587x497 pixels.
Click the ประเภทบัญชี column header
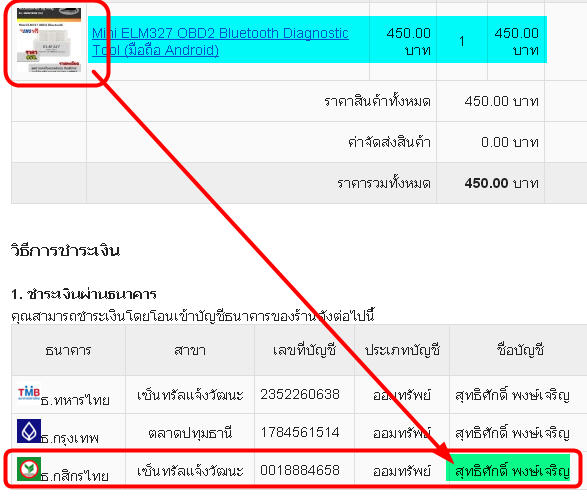click(x=402, y=350)
